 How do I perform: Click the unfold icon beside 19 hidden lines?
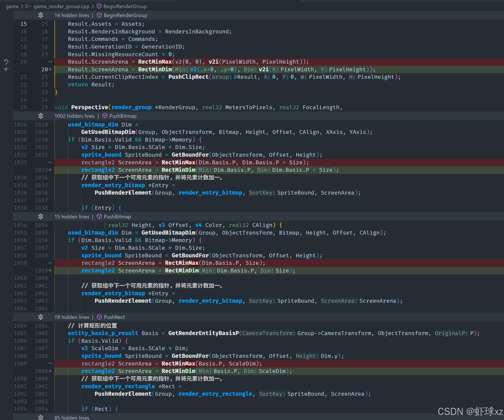41,317
